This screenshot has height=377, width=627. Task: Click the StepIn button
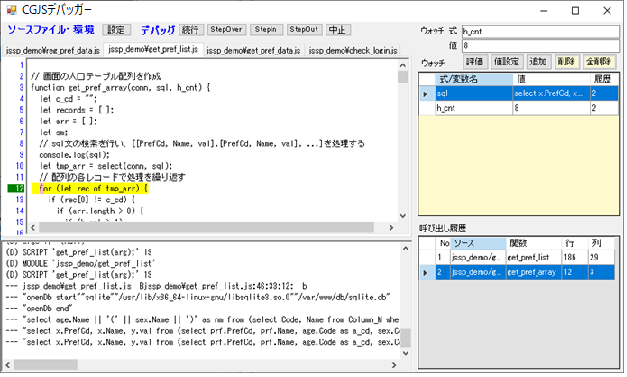point(266,30)
